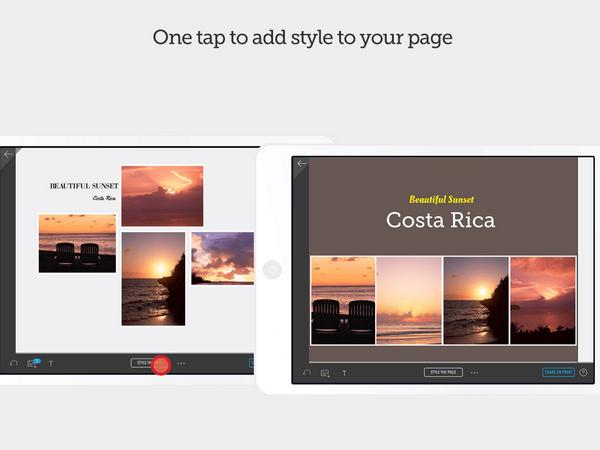The height and width of the screenshot is (450, 600).
Task: Tap blue Share or Print button
Action: tap(558, 372)
